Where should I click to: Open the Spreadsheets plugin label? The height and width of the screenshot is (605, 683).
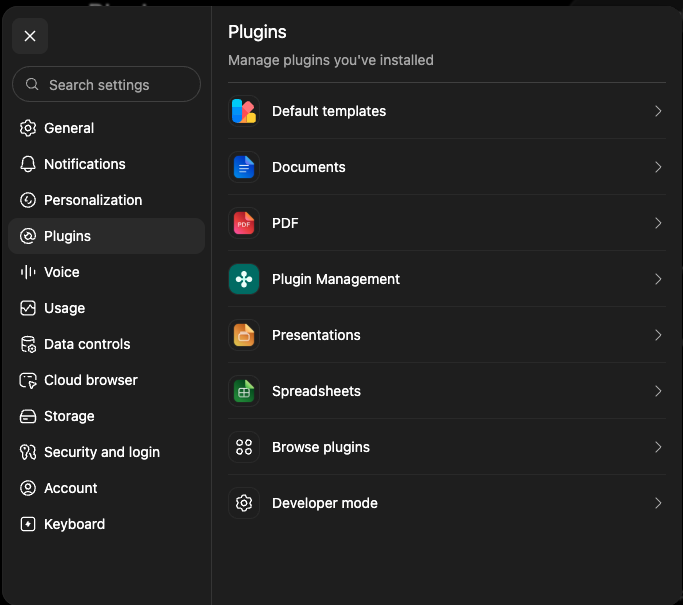[316, 391]
